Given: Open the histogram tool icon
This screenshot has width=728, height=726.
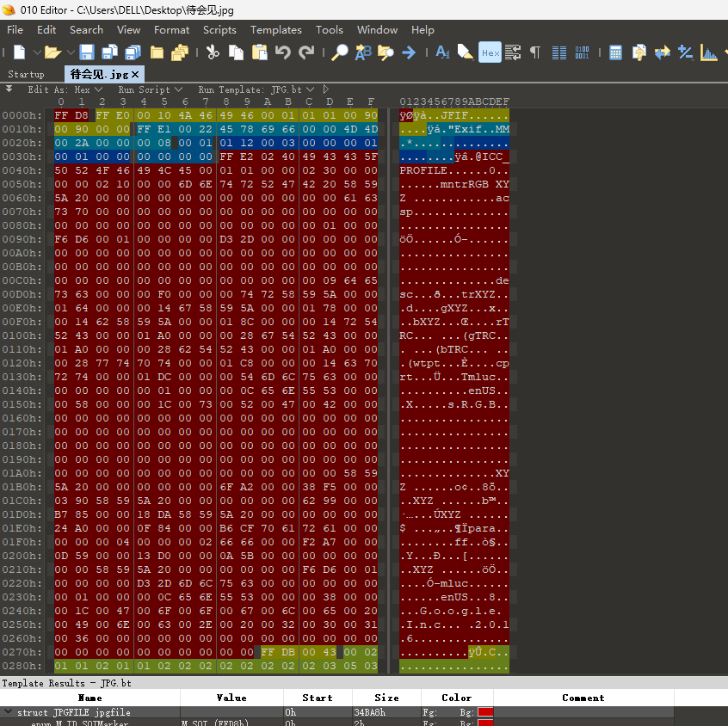Looking at the screenshot, I should pos(709,52).
